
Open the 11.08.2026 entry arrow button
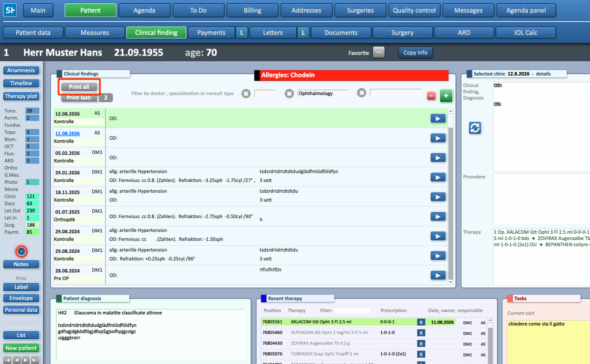438,138
